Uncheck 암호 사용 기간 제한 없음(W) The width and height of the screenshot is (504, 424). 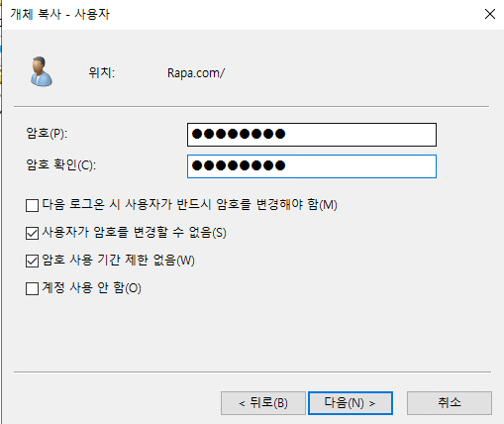[x=32, y=261]
